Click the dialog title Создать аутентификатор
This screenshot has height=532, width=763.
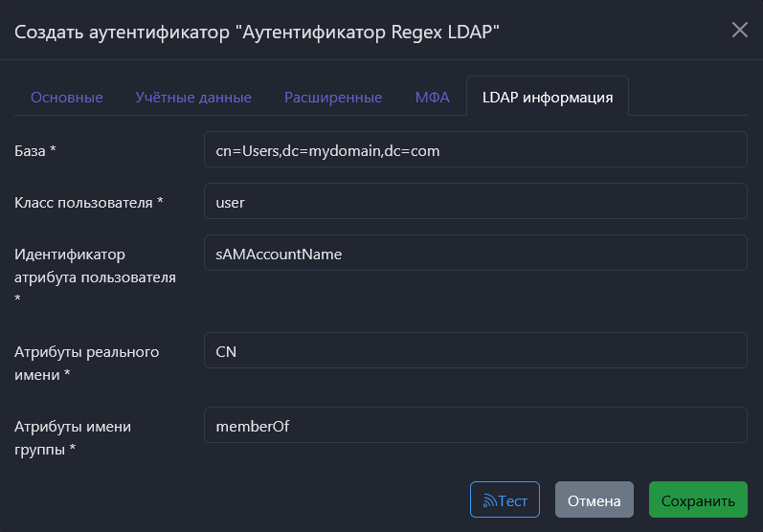(x=257, y=32)
